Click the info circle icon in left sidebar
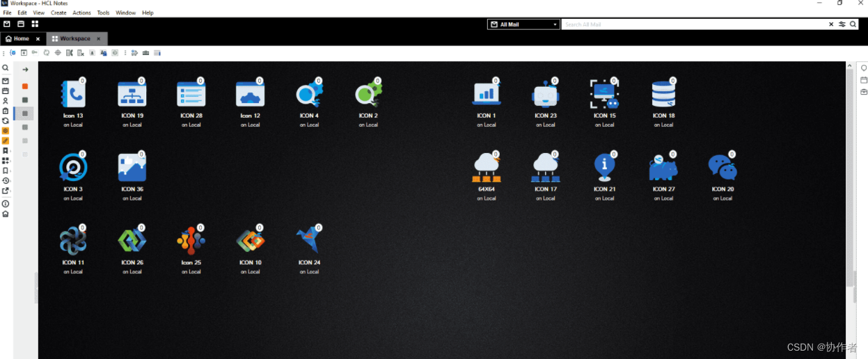This screenshot has height=359, width=868. click(x=6, y=204)
